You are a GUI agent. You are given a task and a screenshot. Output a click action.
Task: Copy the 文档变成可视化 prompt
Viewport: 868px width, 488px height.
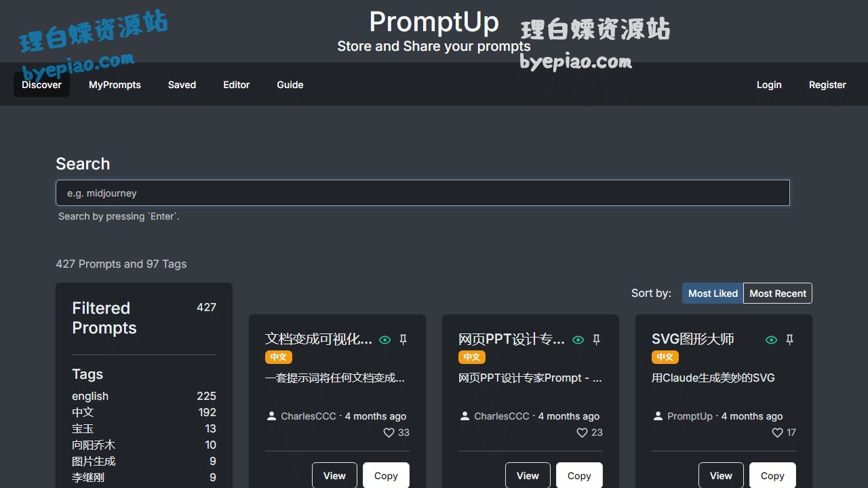click(386, 476)
